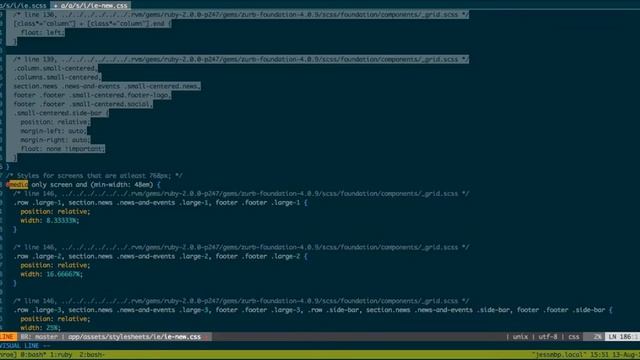Click the '.row .large-1' selector line

[x=160, y=203]
